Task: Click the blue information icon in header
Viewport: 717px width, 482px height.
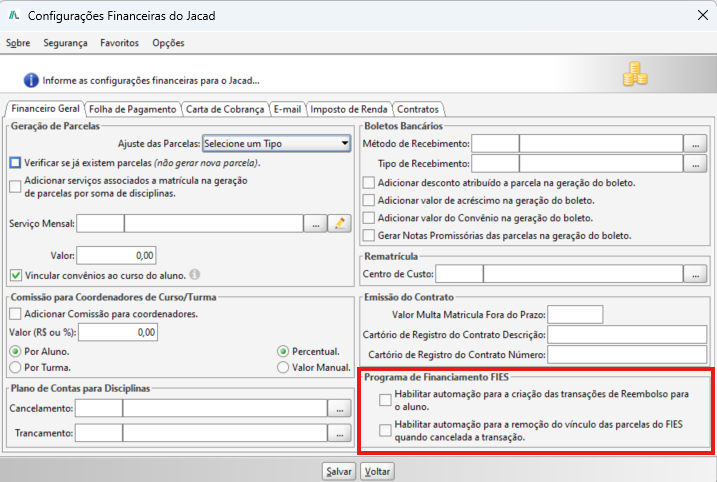Action: (31, 80)
